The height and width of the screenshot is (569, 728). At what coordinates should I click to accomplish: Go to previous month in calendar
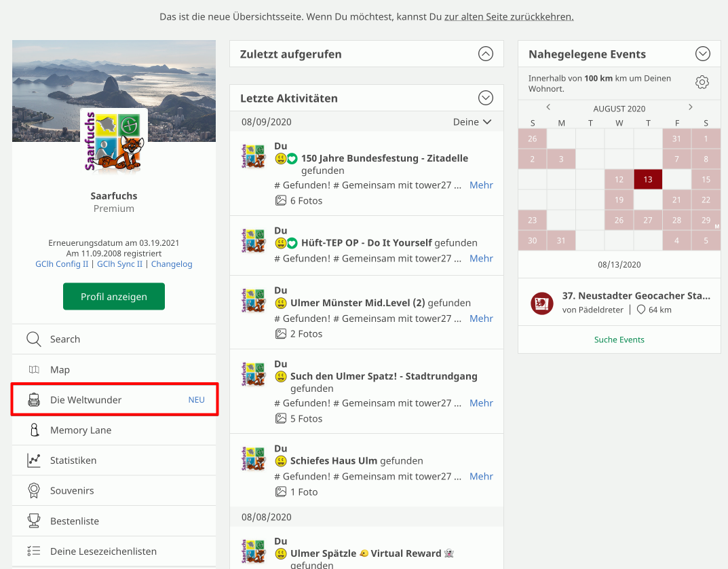coord(548,107)
